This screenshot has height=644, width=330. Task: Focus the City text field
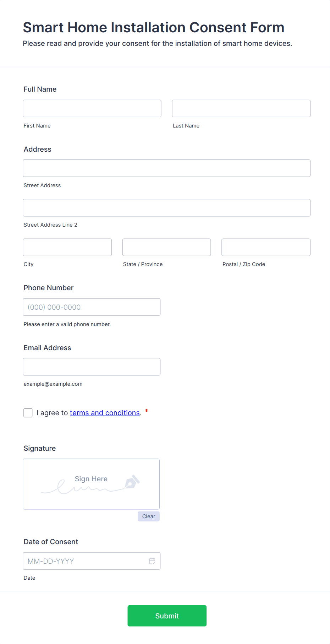(x=67, y=247)
